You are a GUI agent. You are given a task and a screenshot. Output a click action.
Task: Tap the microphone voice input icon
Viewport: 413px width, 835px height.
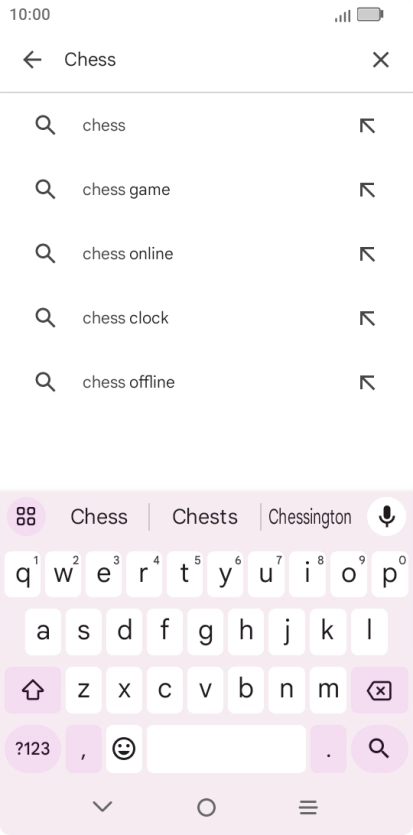click(x=387, y=517)
